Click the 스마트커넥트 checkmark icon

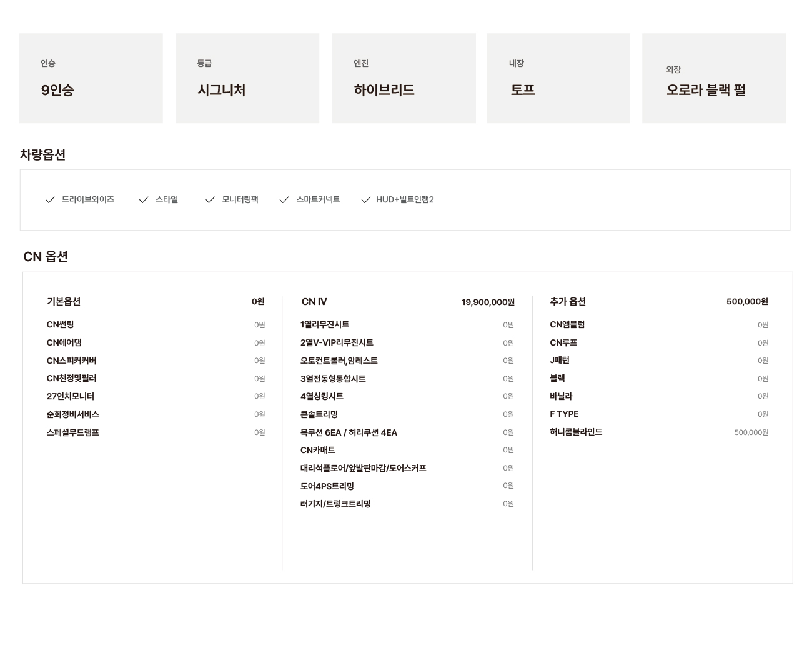(284, 200)
